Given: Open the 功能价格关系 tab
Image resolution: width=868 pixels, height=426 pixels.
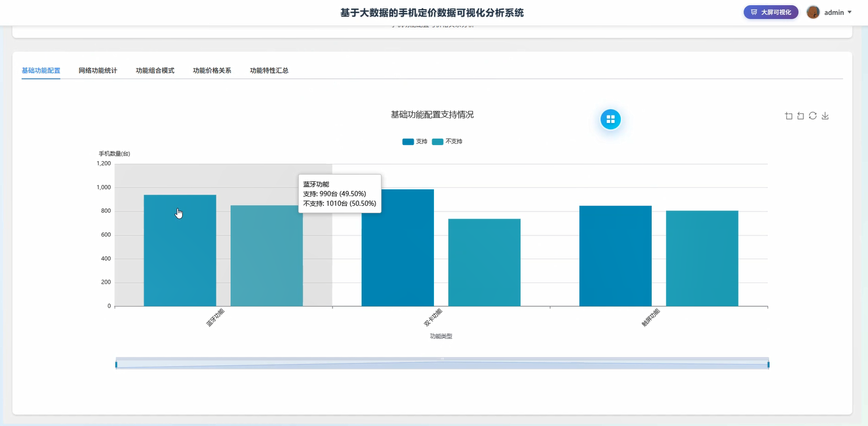Looking at the screenshot, I should (212, 71).
